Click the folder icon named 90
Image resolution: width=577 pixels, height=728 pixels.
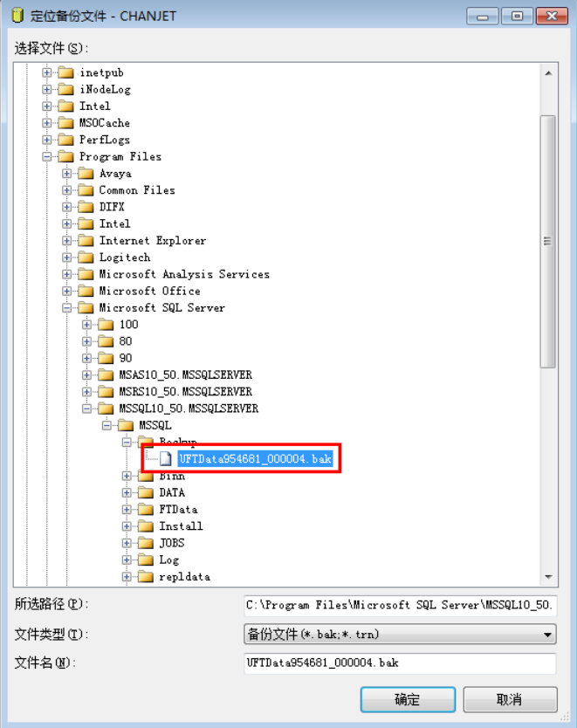(x=106, y=358)
